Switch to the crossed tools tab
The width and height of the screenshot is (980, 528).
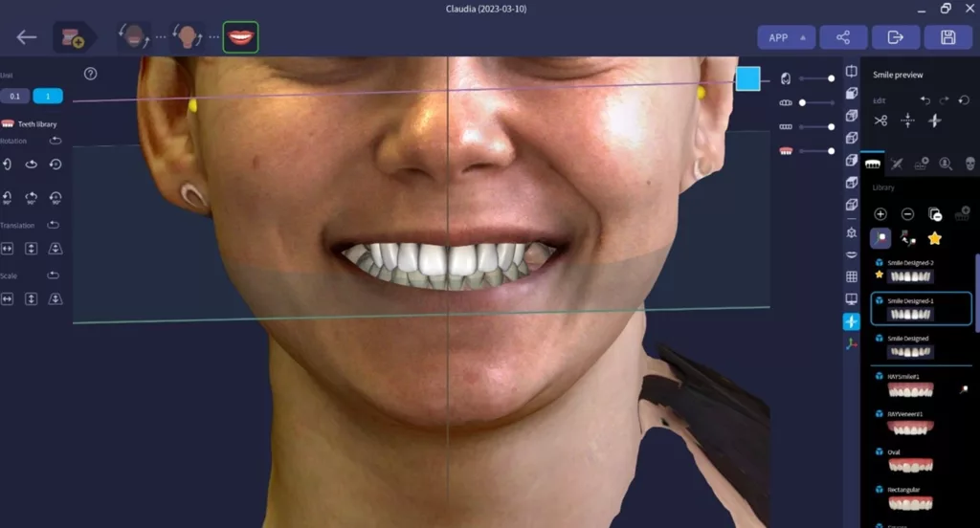[x=896, y=164]
